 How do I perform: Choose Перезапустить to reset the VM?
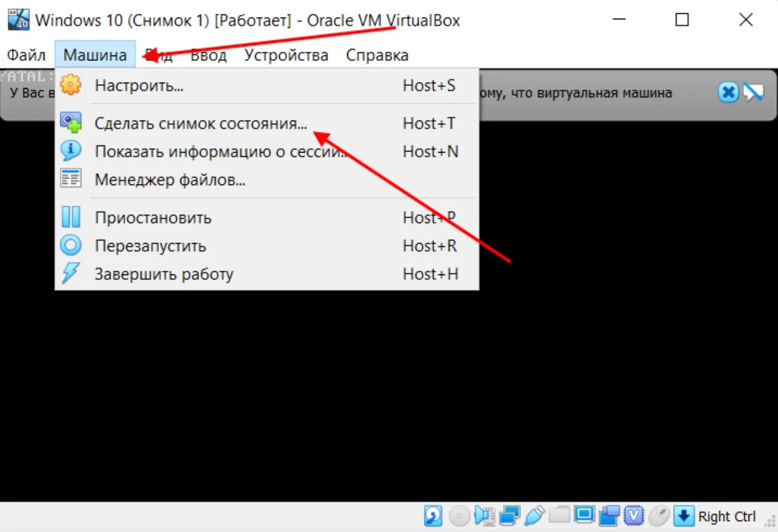pos(267,245)
